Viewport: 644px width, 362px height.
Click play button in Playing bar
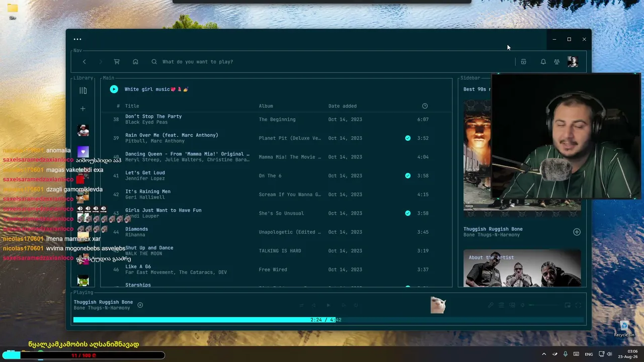click(329, 305)
